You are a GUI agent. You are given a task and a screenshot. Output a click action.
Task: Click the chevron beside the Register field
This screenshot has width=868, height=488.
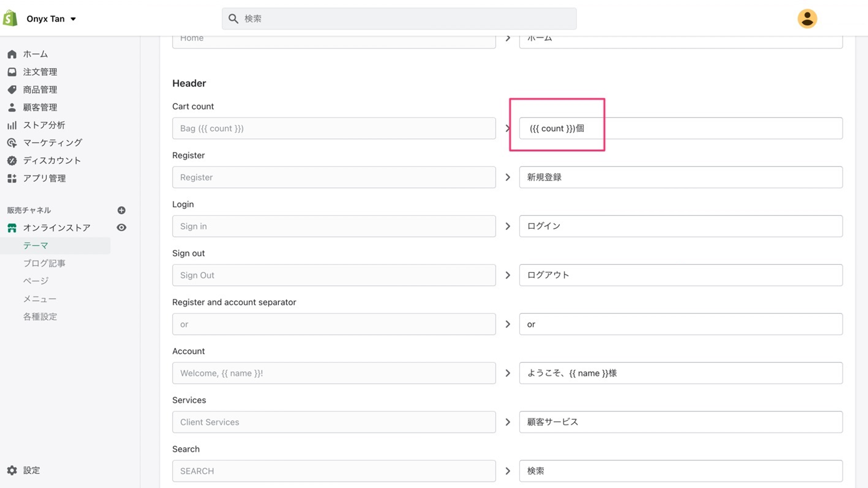click(x=507, y=177)
